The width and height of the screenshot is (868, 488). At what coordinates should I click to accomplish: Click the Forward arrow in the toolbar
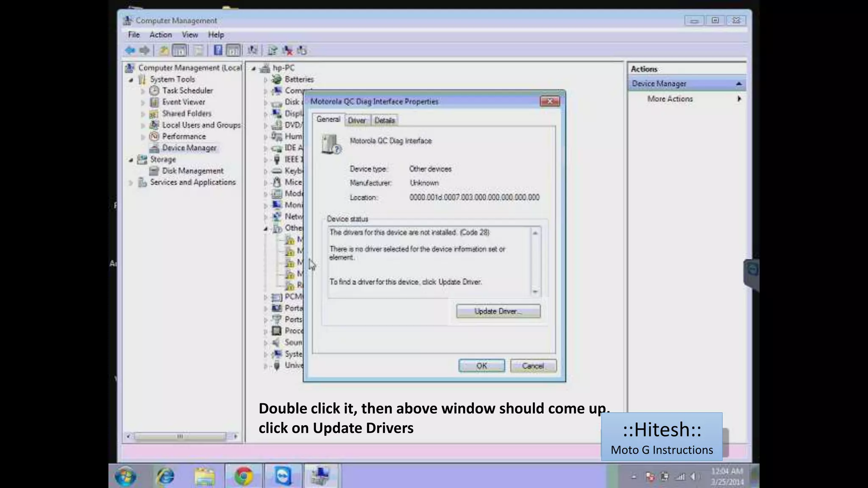click(145, 50)
